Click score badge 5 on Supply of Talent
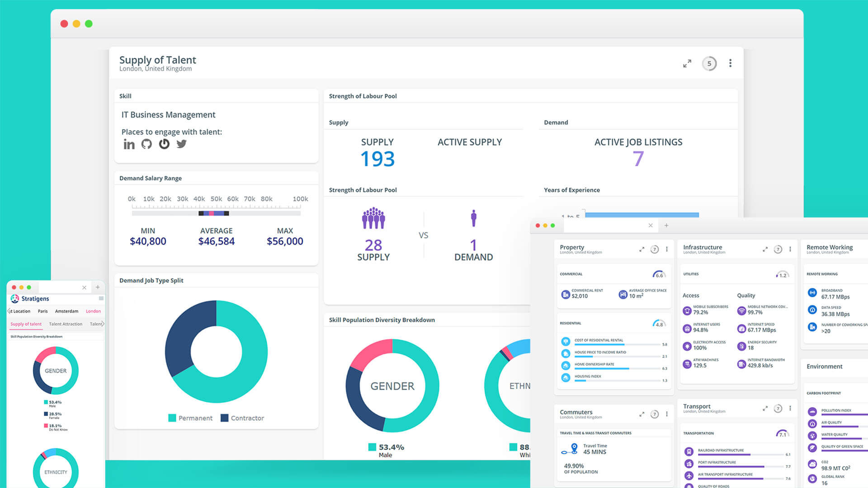Screen dimensions: 868x488 tap(709, 64)
